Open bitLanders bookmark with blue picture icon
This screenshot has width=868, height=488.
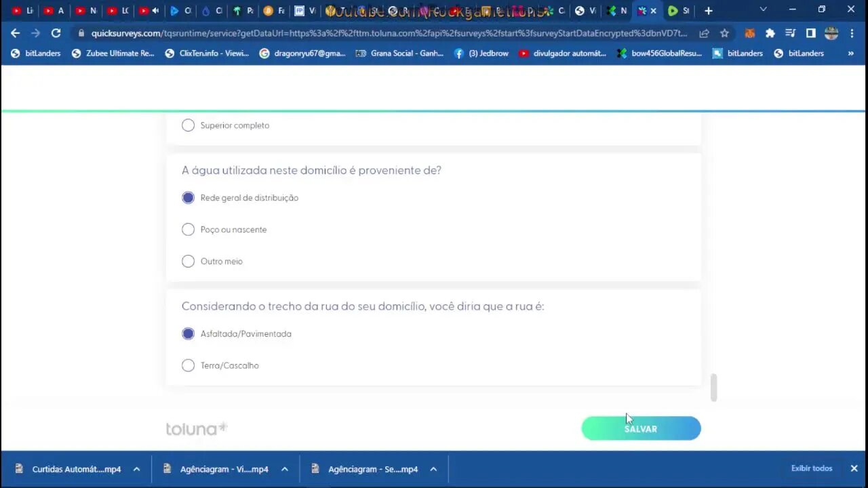click(x=736, y=53)
